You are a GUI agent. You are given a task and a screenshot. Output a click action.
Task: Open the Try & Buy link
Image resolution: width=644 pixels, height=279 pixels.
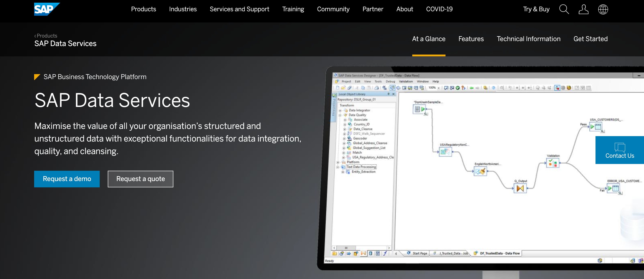click(x=536, y=9)
